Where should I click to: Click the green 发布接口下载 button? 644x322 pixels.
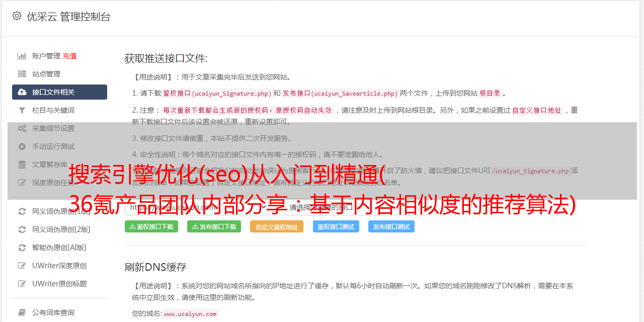pos(214,226)
